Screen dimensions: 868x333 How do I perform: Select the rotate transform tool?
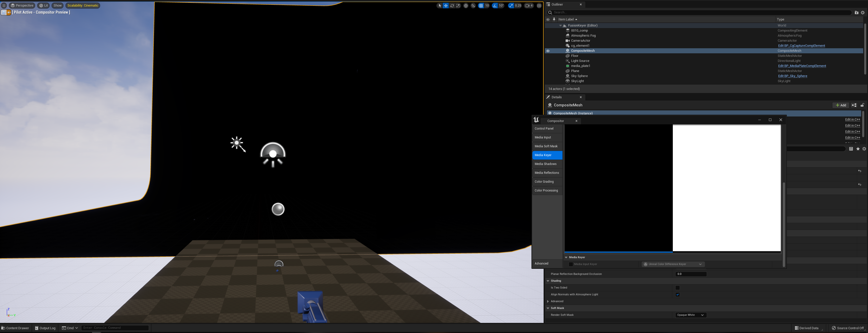[x=452, y=5]
